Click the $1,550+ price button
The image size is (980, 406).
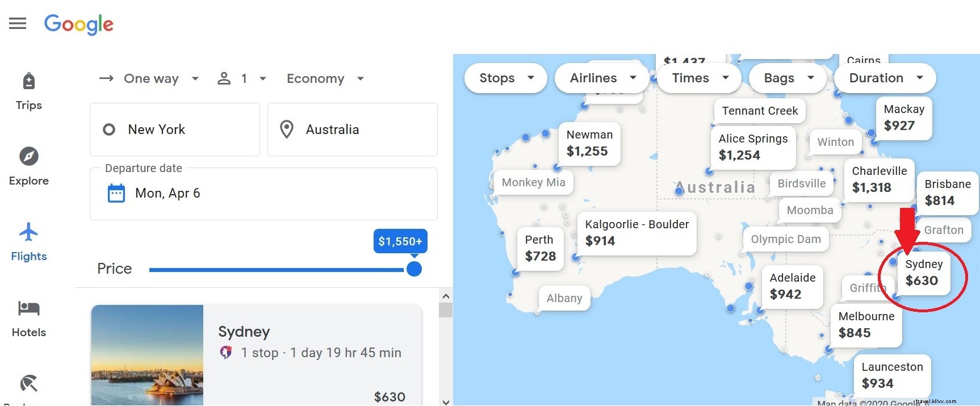point(400,241)
